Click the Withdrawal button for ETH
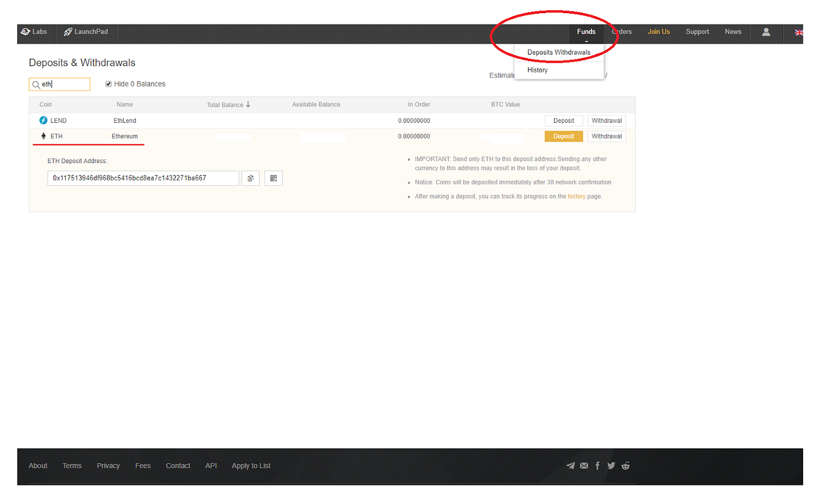Viewport: 839px width, 504px height. 606,136
